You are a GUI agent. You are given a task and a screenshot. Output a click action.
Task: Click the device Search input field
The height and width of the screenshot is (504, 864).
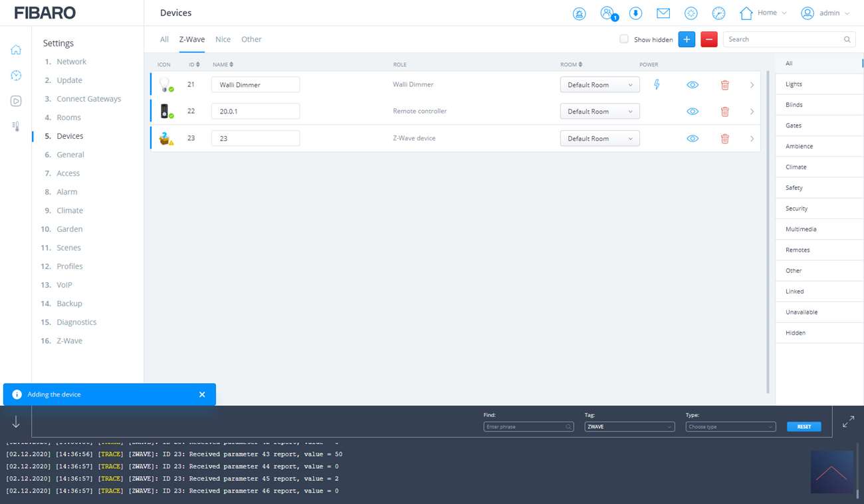click(784, 39)
